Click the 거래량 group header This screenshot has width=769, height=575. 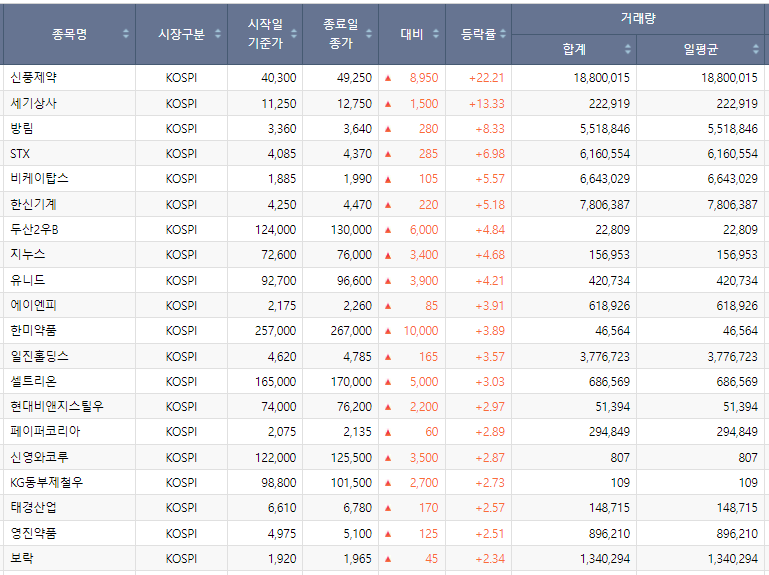638,19
